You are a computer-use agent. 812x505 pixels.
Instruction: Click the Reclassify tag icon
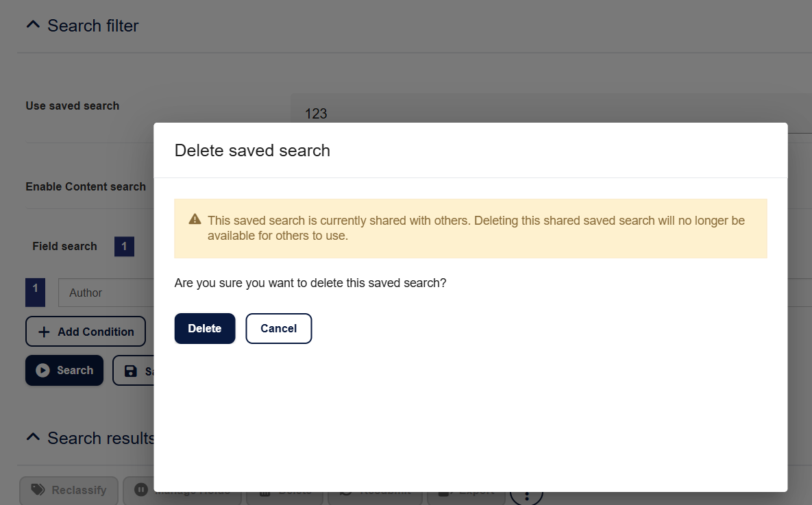39,489
